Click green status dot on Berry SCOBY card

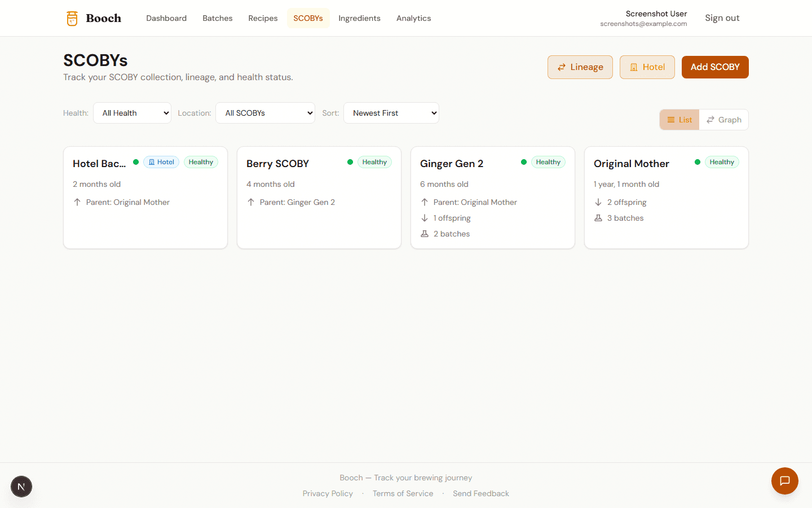coord(350,162)
